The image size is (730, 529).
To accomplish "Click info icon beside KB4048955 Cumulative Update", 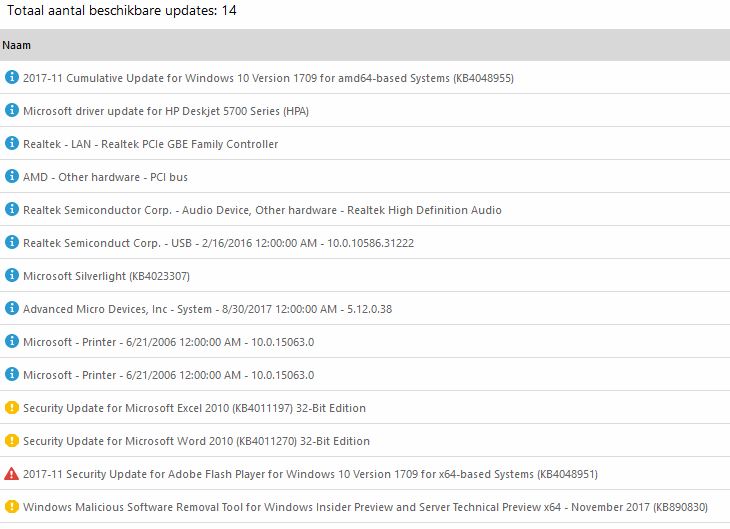I will point(12,78).
